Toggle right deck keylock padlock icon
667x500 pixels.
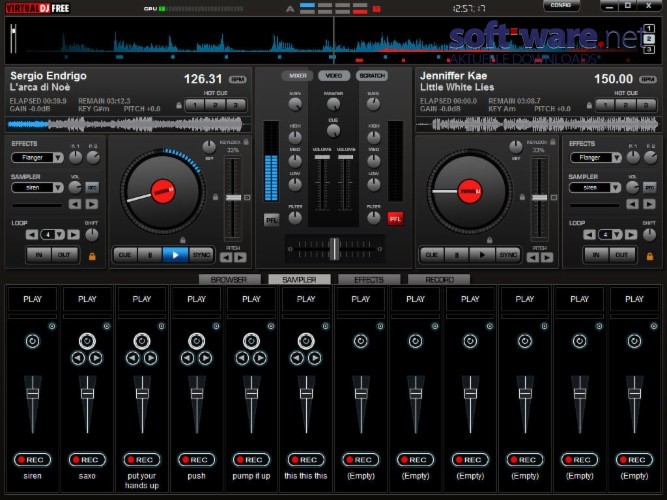tap(553, 142)
